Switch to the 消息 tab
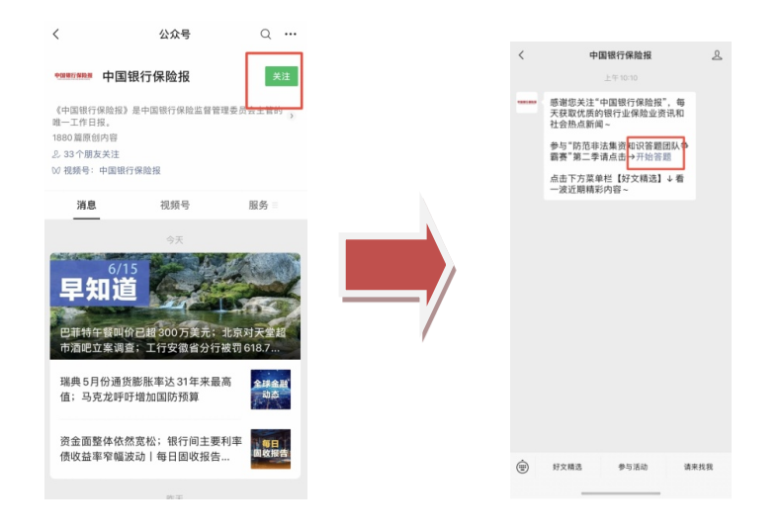The image size is (781, 532). coord(86,205)
